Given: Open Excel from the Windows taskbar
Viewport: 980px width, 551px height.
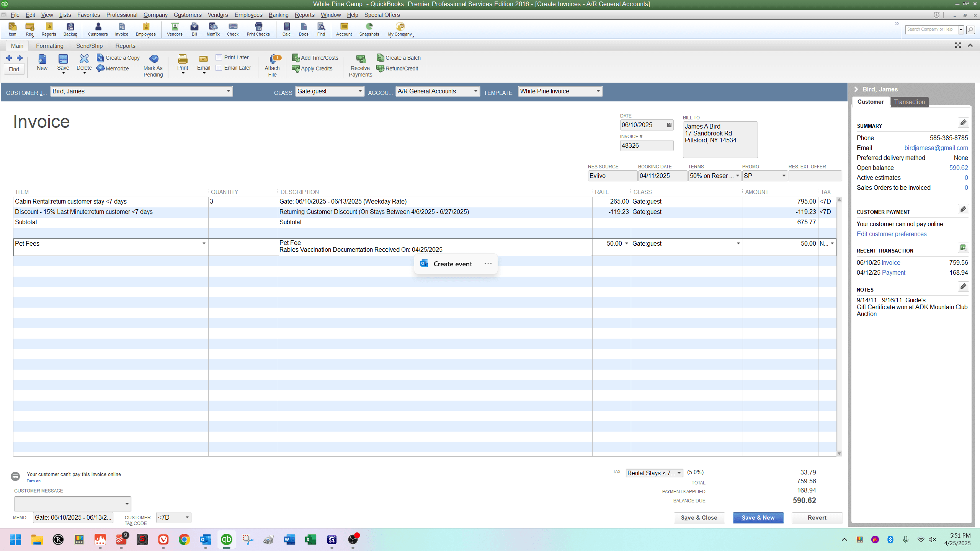Looking at the screenshot, I should (310, 540).
